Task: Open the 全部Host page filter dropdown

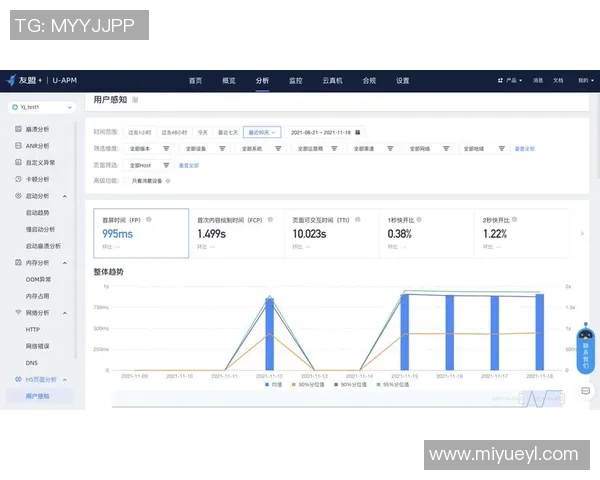Action: (148, 165)
